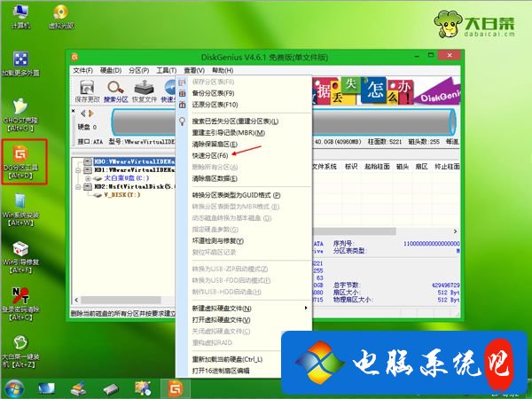Choose 坏道检测与修复 menu entry
The image size is (532, 399).
[218, 241]
